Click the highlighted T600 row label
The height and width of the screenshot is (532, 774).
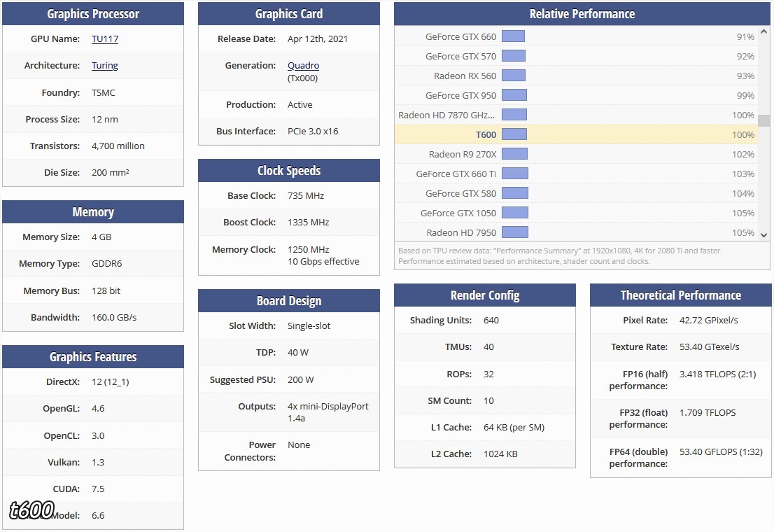[486, 135]
